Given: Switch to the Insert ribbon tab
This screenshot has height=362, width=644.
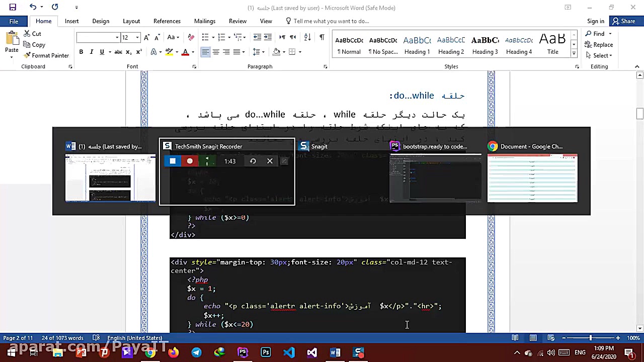Looking at the screenshot, I should tap(71, 21).
